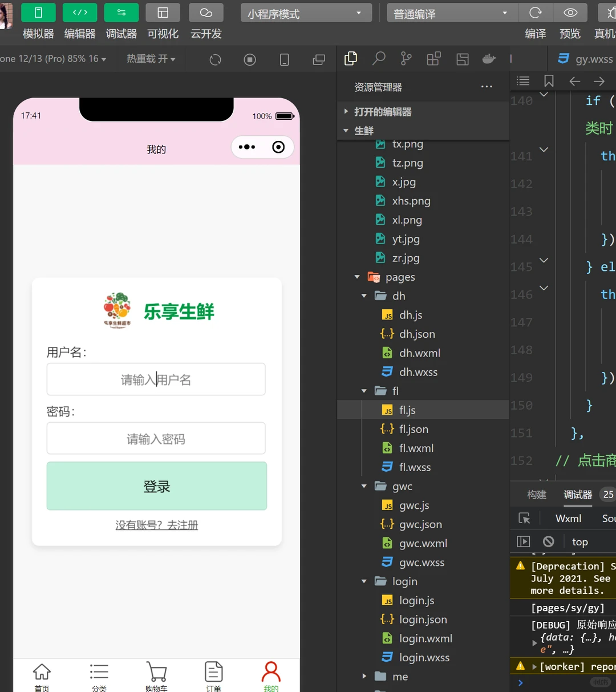Open the 调试器 panel

pyautogui.click(x=121, y=22)
